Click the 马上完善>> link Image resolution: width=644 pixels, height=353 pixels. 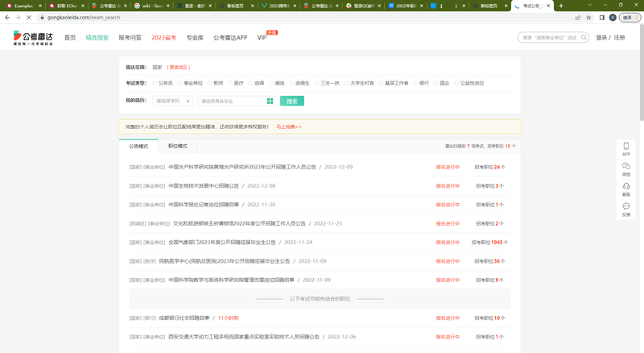pyautogui.click(x=289, y=127)
